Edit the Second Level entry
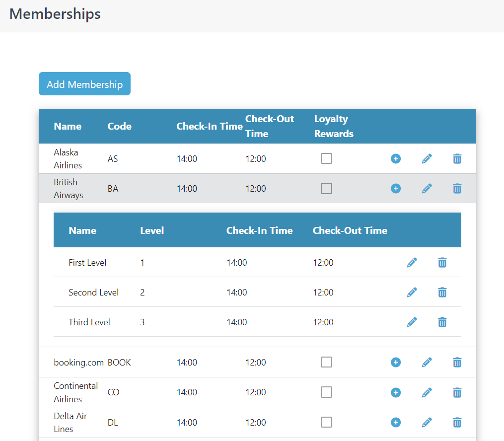The image size is (504, 441). tap(412, 293)
